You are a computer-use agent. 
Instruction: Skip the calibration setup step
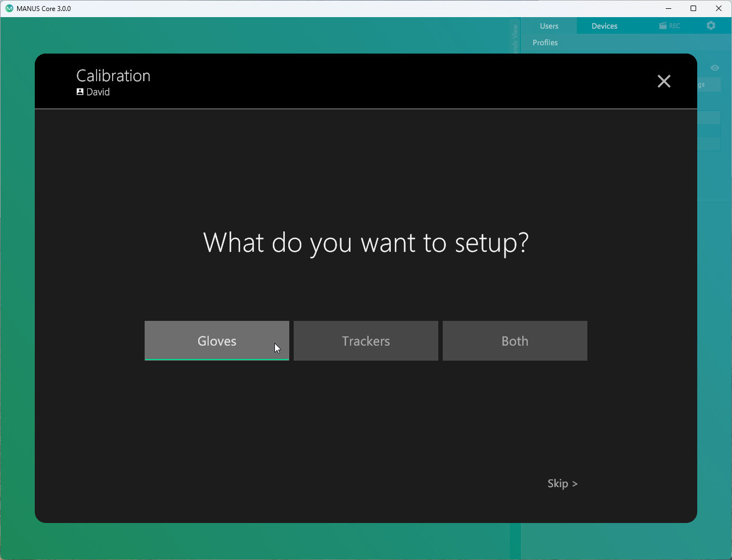pos(562,483)
